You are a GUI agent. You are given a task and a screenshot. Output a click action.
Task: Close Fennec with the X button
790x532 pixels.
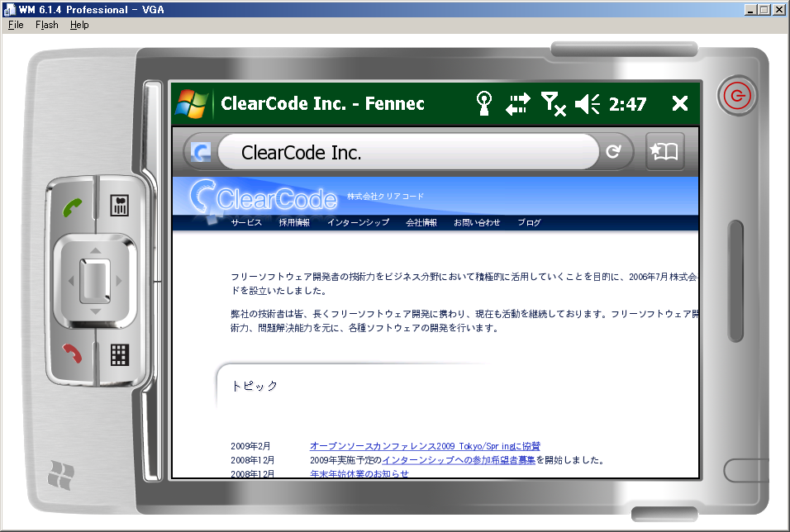679,103
